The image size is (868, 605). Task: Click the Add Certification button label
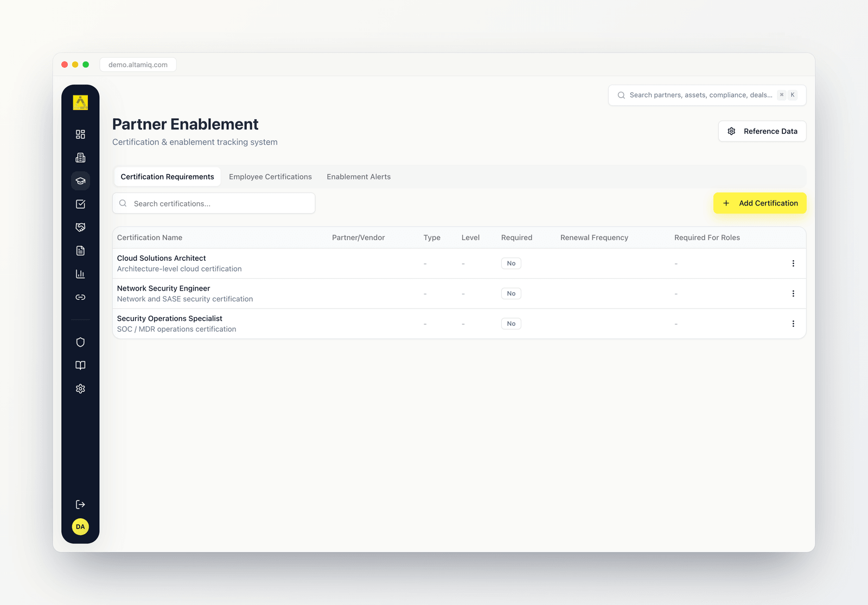(x=768, y=203)
